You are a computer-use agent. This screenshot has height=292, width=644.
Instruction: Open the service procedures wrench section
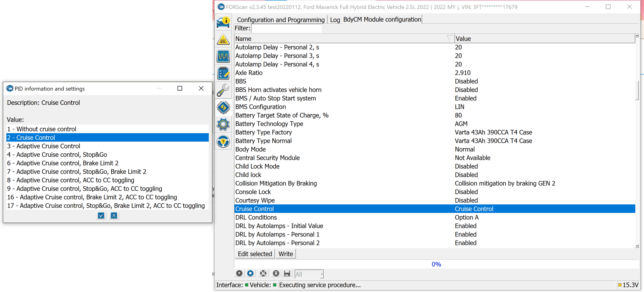(223, 90)
